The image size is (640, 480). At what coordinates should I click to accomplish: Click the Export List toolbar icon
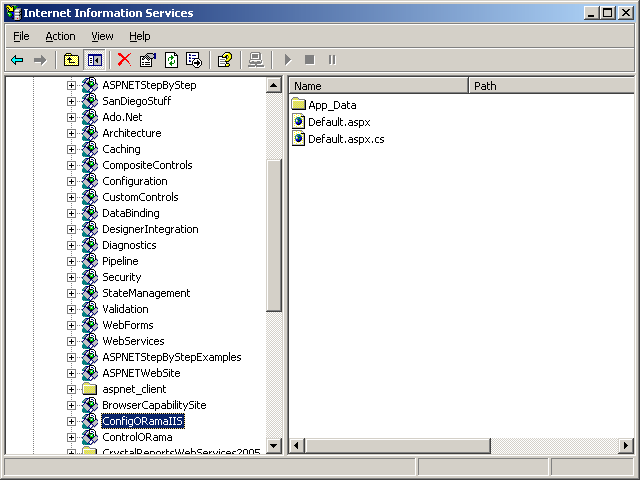click(x=194, y=60)
